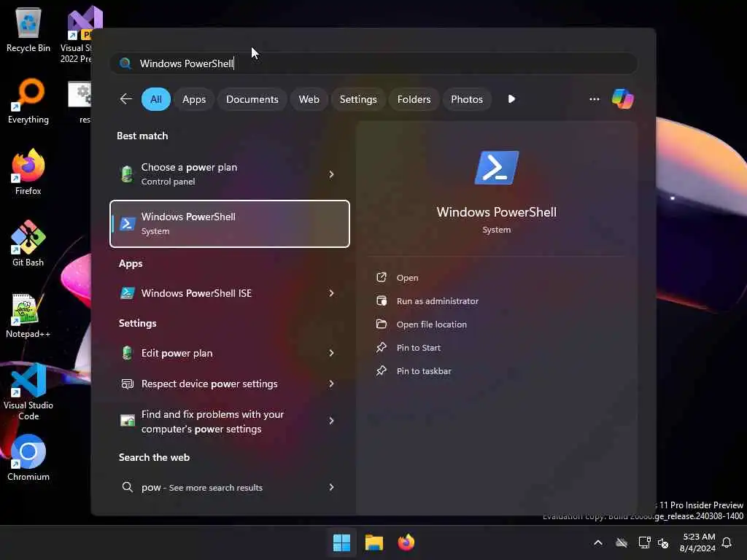This screenshot has width=747, height=560.
Task: Click the muted volume icon in tray
Action: [x=663, y=542]
